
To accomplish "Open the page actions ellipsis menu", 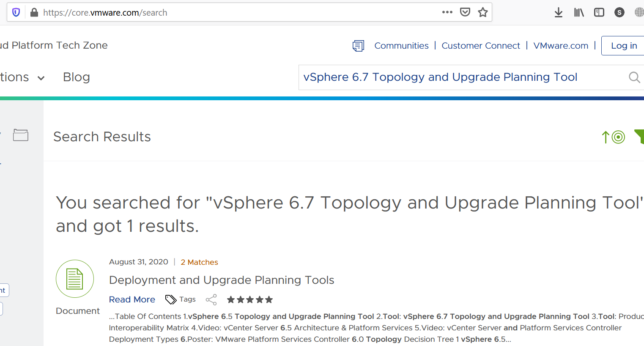I will coord(447,12).
